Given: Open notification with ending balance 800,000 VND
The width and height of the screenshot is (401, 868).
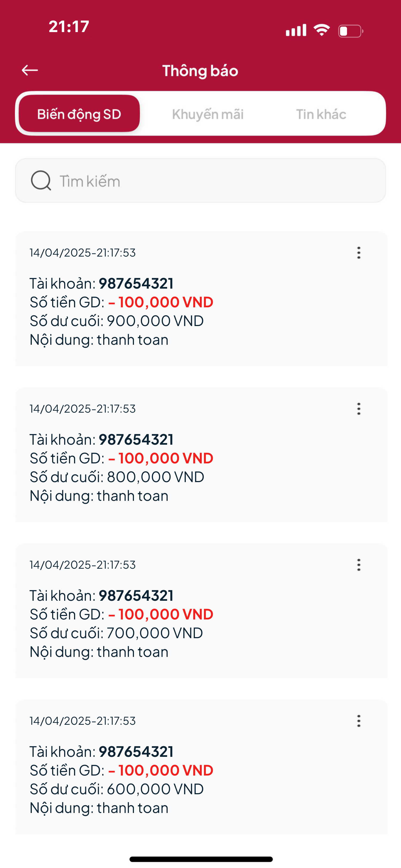Looking at the screenshot, I should pos(202,455).
